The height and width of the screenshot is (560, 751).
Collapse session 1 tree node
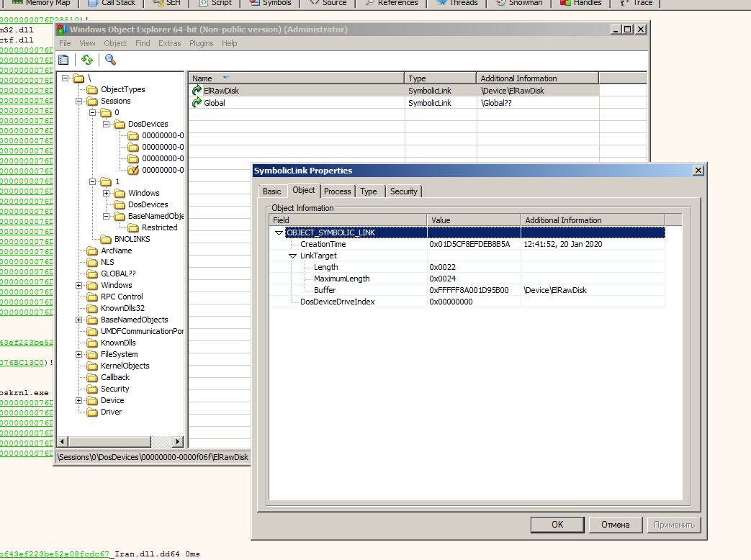tap(92, 182)
